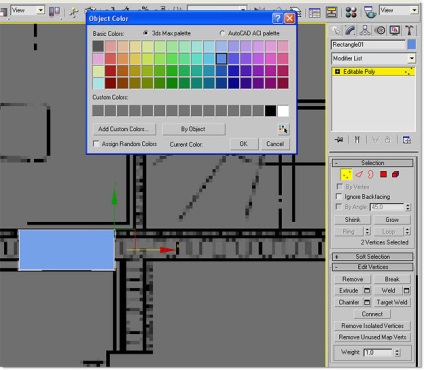The height and width of the screenshot is (370, 424).
Task: Select the 3ds Max palette radio button
Action: pos(145,33)
